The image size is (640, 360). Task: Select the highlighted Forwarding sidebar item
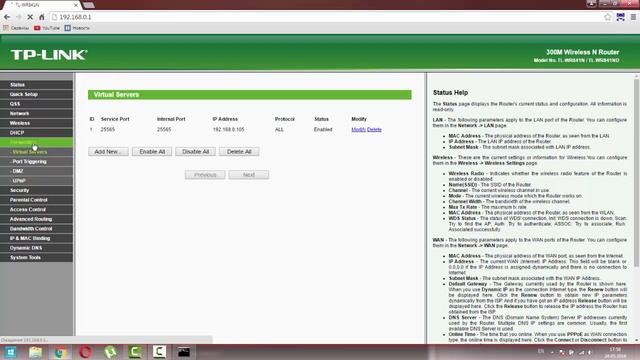pos(37,142)
